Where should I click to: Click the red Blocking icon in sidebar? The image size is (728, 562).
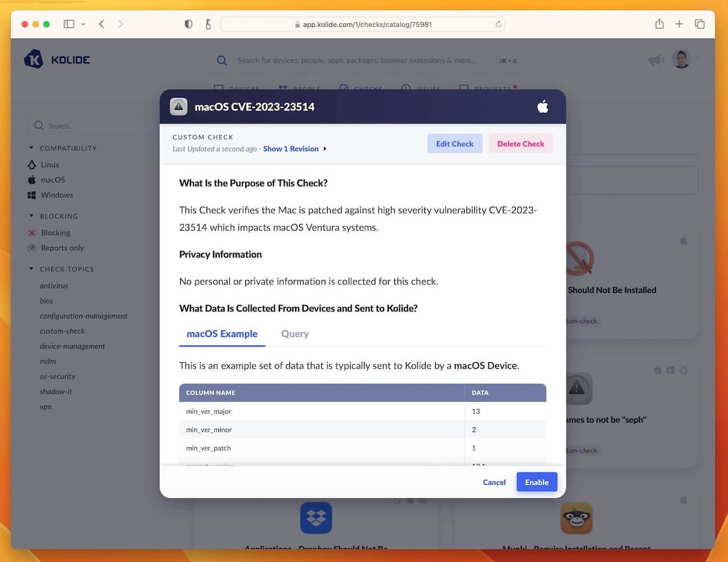tap(32, 233)
